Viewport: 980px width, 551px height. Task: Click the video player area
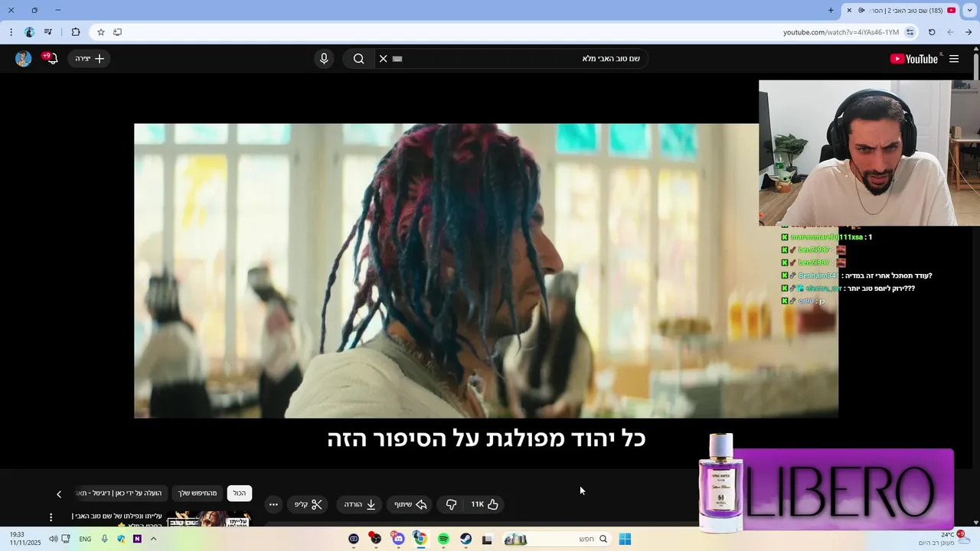(x=486, y=271)
